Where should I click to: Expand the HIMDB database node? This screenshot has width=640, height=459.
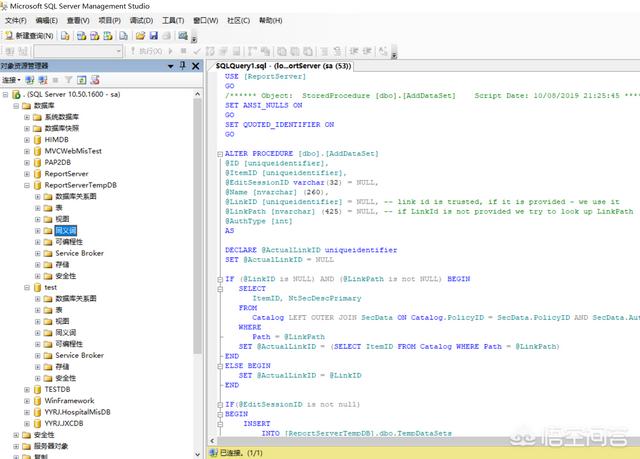click(27, 140)
